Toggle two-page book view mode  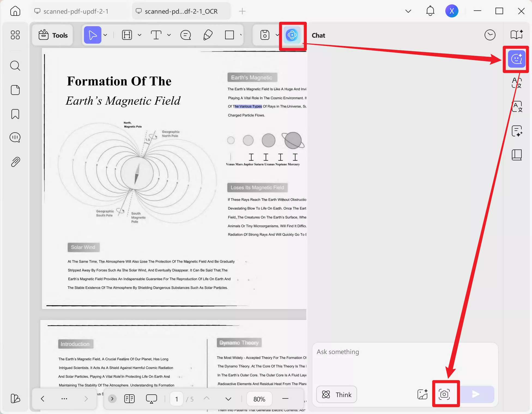coord(129,398)
